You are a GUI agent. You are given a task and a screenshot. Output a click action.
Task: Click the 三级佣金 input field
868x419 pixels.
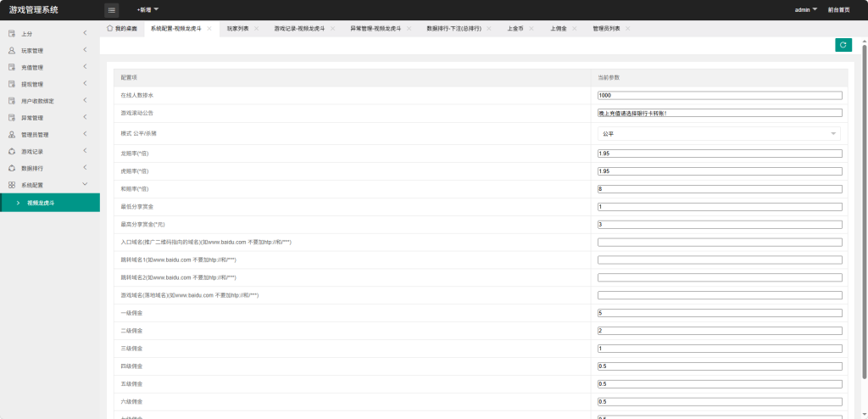pyautogui.click(x=720, y=349)
